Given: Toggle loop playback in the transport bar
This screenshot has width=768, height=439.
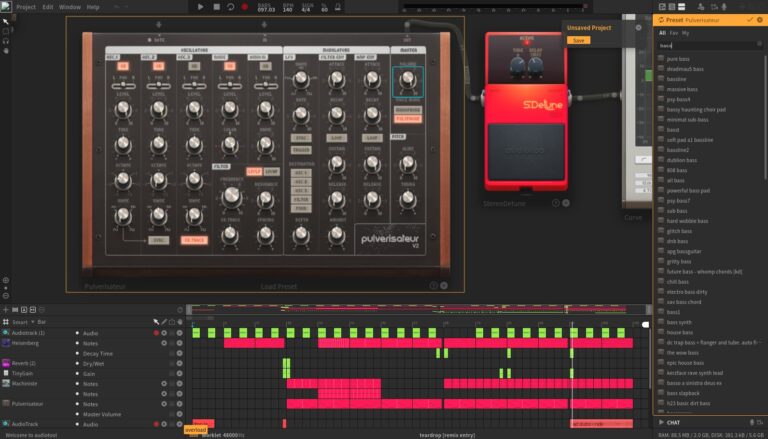Looking at the screenshot, I should (230, 7).
